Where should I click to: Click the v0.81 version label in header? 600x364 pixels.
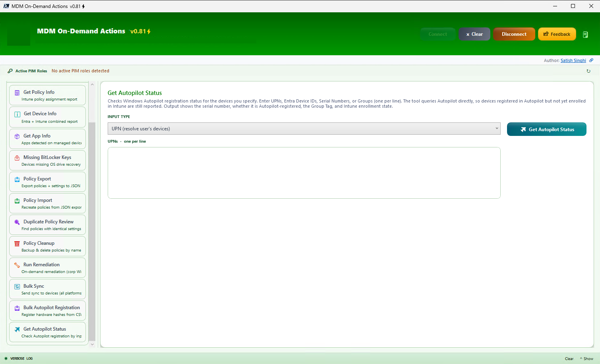coord(140,31)
